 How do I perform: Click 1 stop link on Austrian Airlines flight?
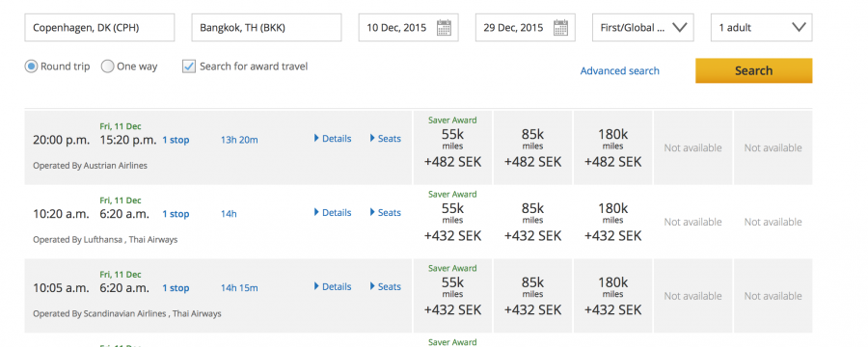click(176, 140)
